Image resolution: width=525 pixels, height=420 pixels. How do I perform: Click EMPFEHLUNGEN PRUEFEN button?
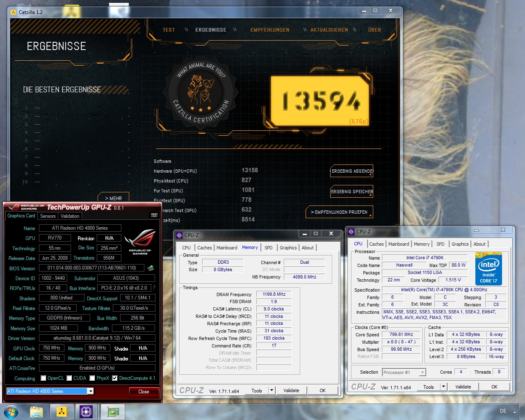click(339, 212)
